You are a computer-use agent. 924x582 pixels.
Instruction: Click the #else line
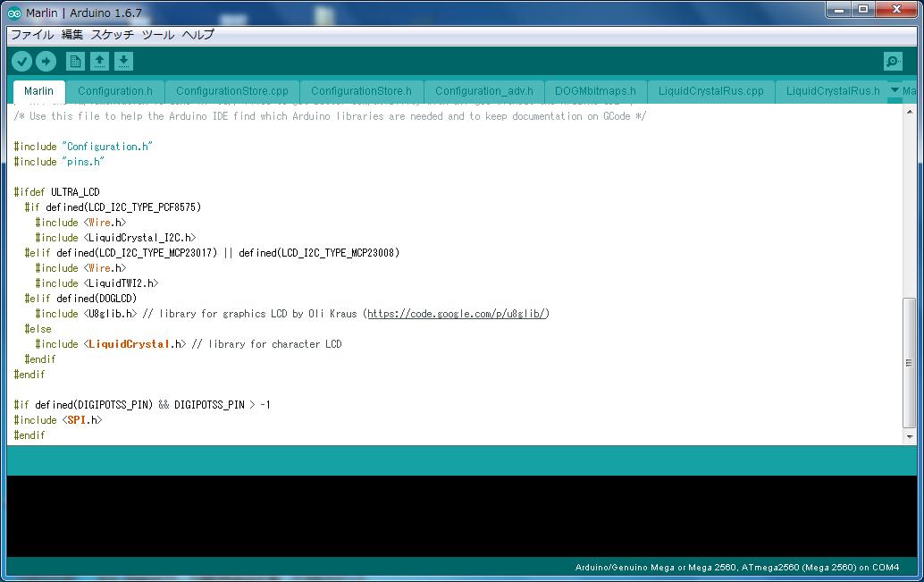38,329
